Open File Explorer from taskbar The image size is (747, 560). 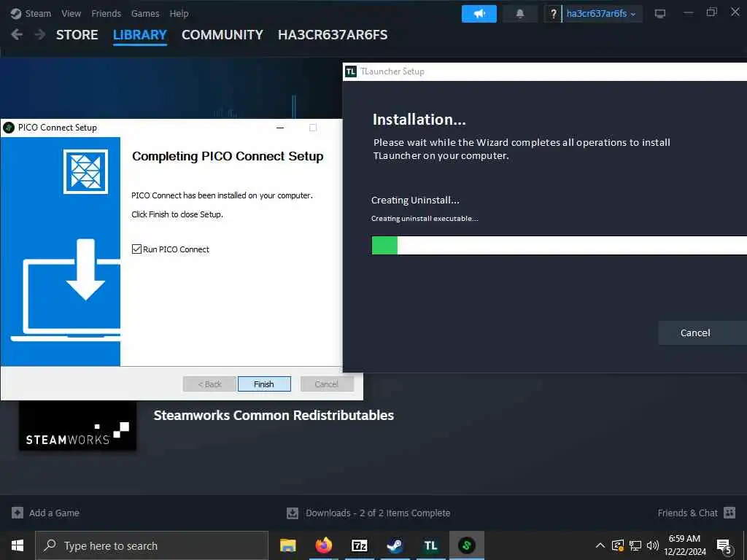(x=287, y=545)
